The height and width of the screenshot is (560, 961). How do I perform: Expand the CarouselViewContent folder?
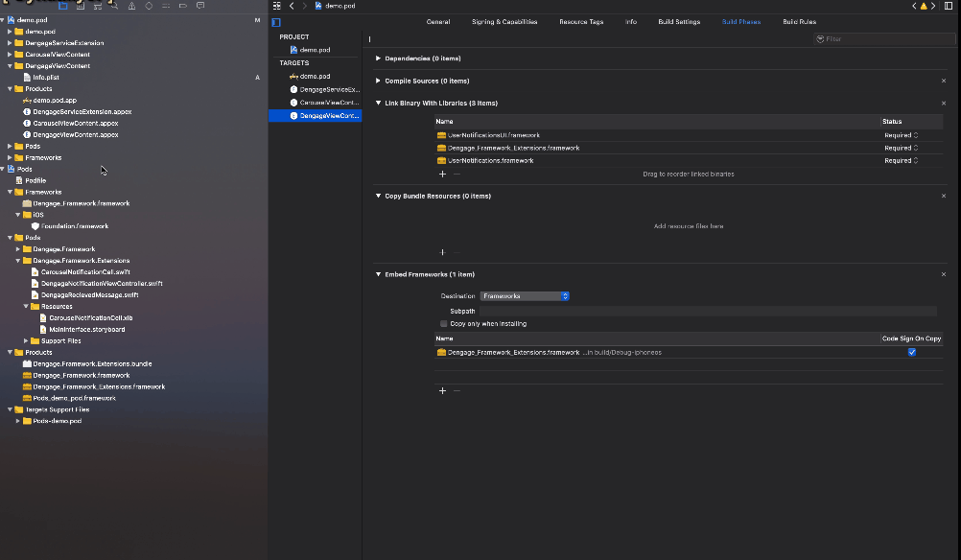pos(10,55)
